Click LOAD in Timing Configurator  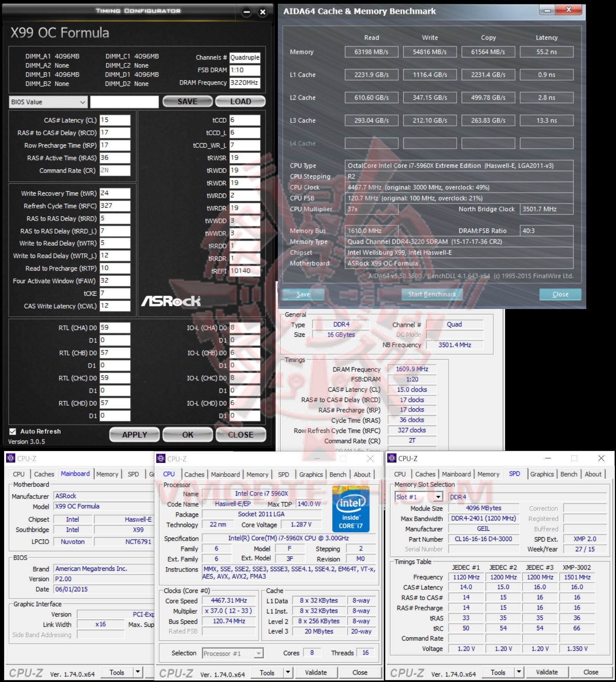coord(241,102)
